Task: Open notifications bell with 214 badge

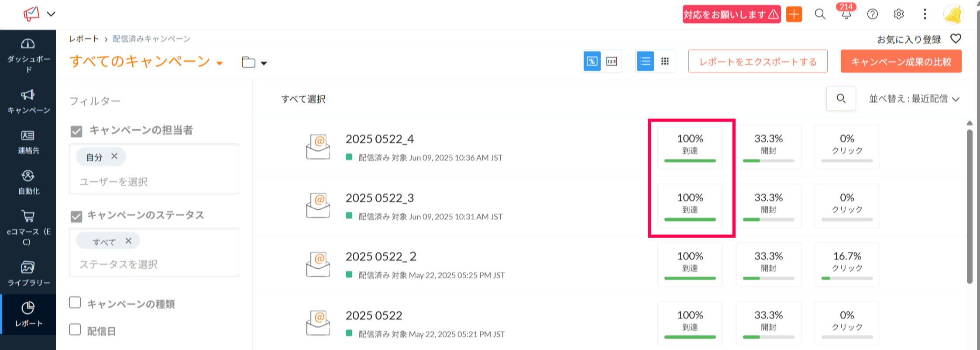Action: tap(846, 14)
